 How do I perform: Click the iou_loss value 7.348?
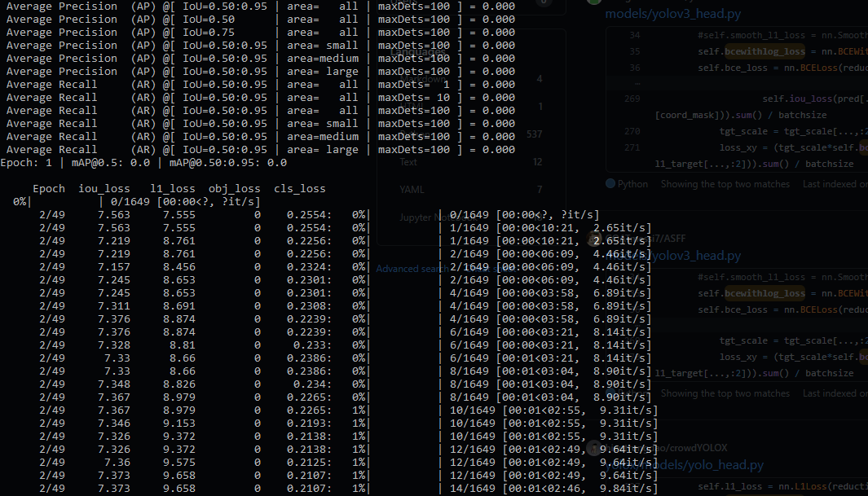click(114, 384)
